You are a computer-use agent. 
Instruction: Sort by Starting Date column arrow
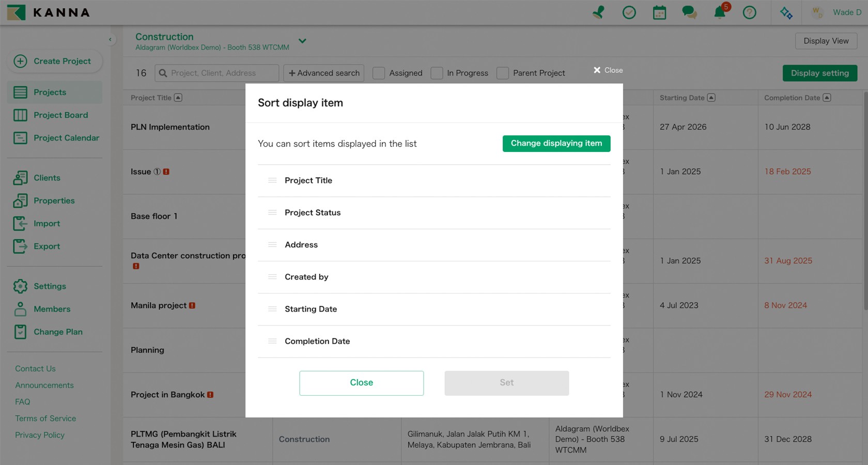click(711, 98)
